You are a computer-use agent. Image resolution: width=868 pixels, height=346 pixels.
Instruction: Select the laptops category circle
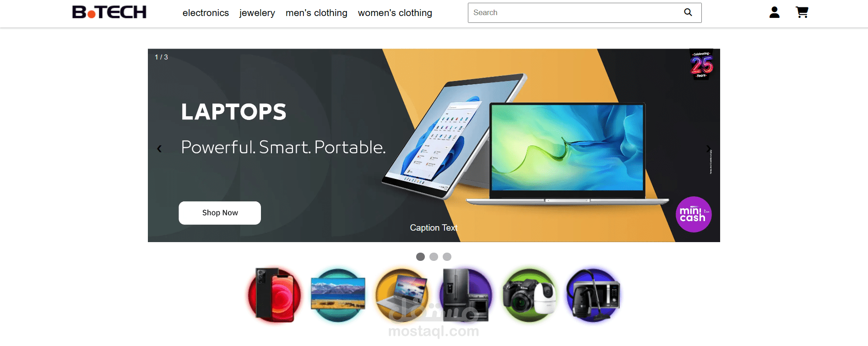pos(402,296)
